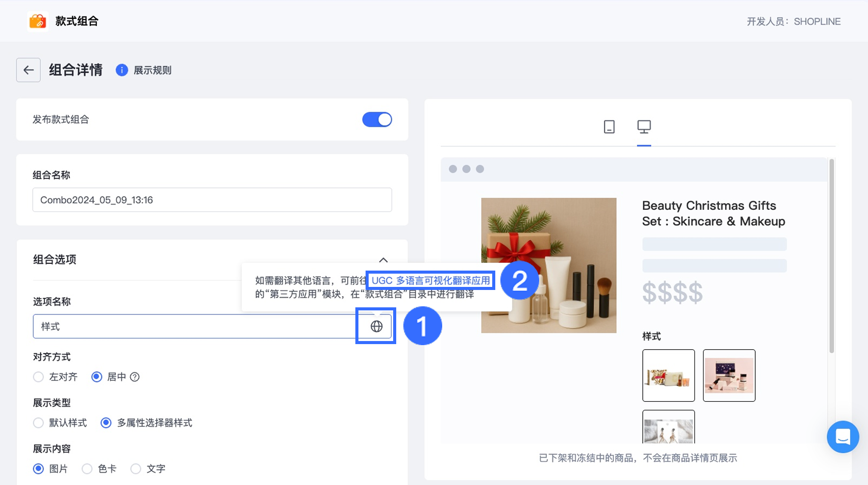Click the 展示规则 link text
Screen dimensions: 868x485
tap(153, 70)
